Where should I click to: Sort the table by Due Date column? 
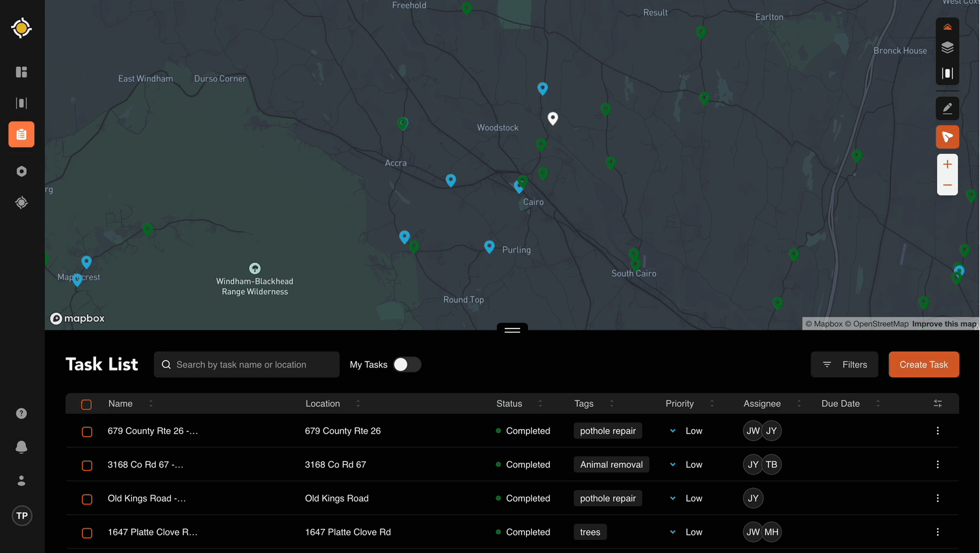tap(877, 404)
